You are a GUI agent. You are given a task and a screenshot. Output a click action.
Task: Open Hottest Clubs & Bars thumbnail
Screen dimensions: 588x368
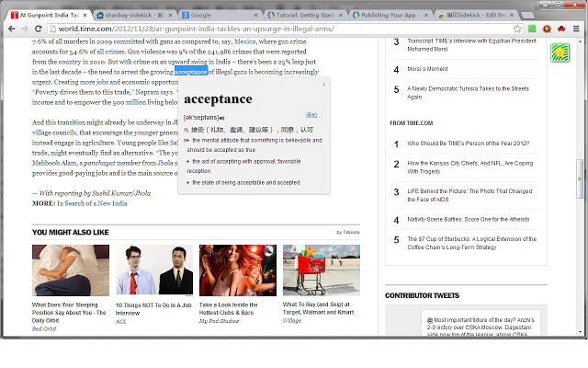[x=238, y=270]
